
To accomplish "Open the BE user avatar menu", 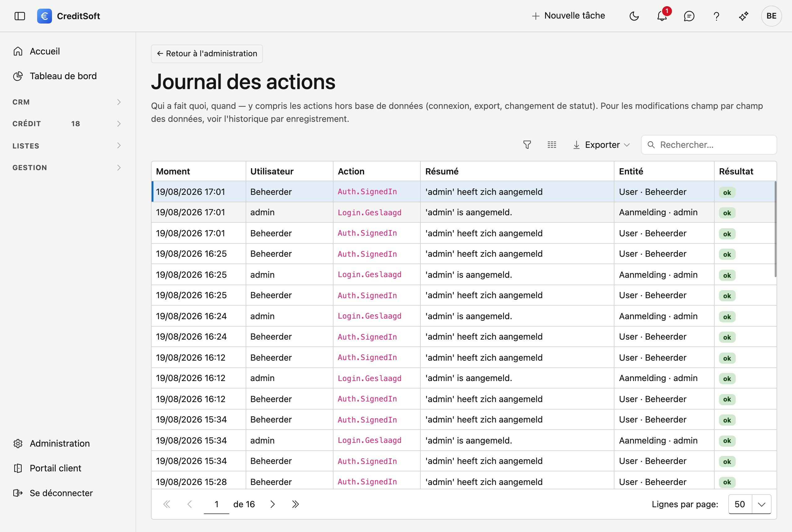I will [x=771, y=16].
